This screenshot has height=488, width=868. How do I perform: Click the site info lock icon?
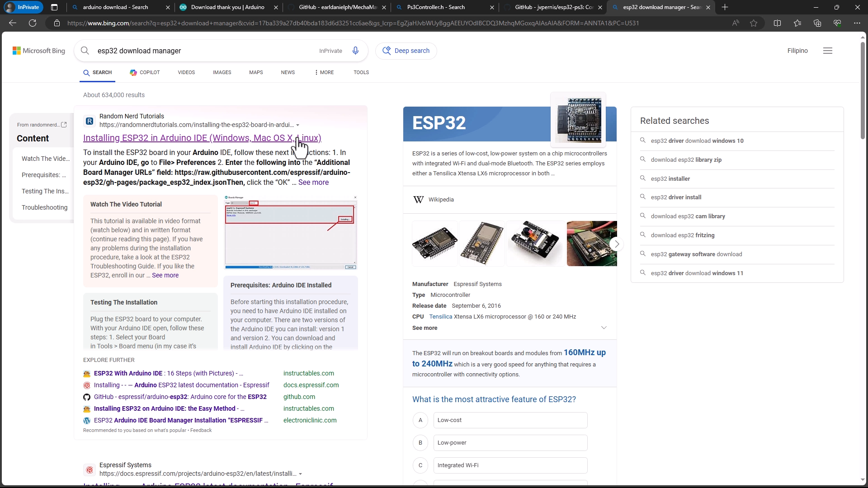coord(57,23)
